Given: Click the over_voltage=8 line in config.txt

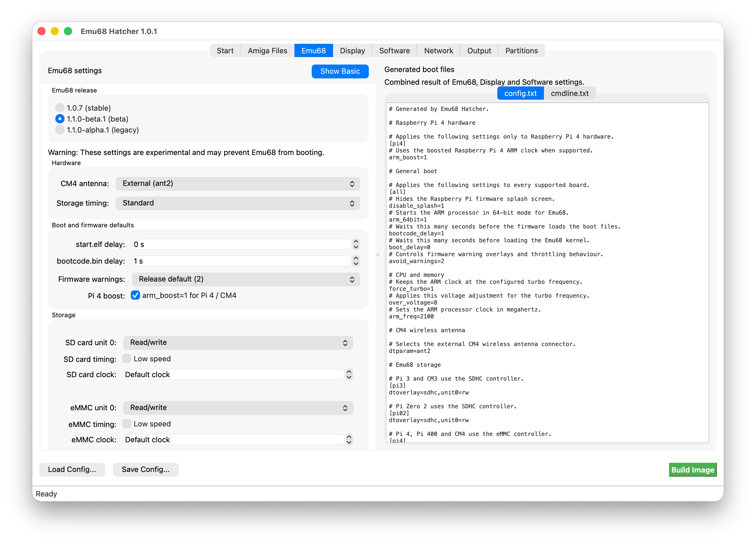Looking at the screenshot, I should point(413,303).
